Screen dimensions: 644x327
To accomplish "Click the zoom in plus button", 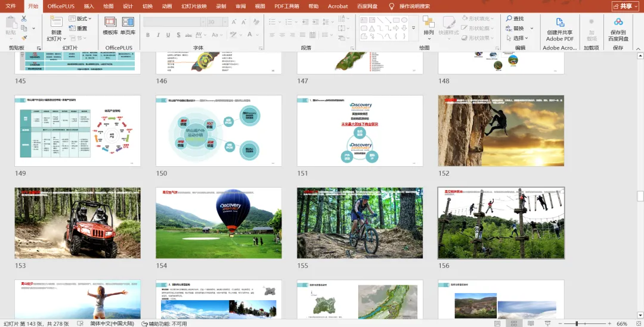I will 609,323.
